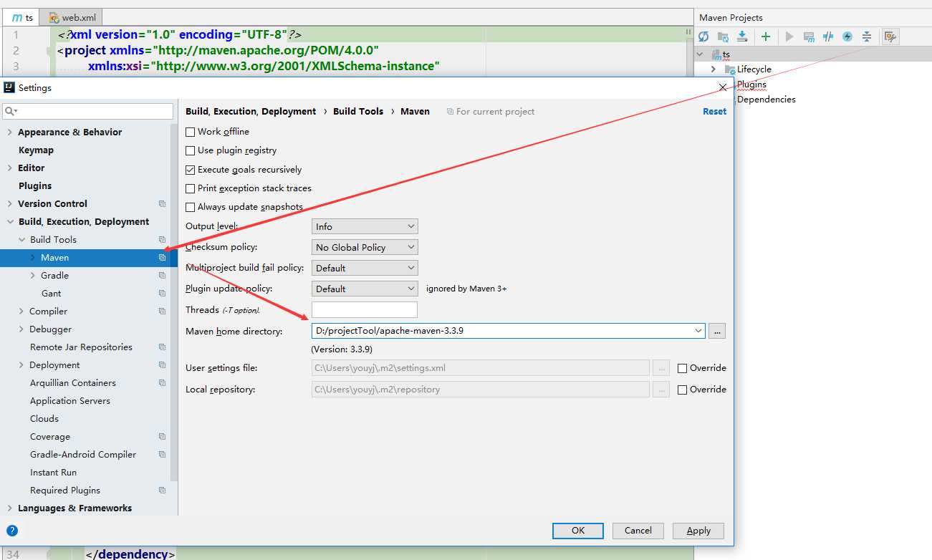Click project-level icon beside Build Tools
Viewport: 932px width, 560px height.
click(162, 240)
